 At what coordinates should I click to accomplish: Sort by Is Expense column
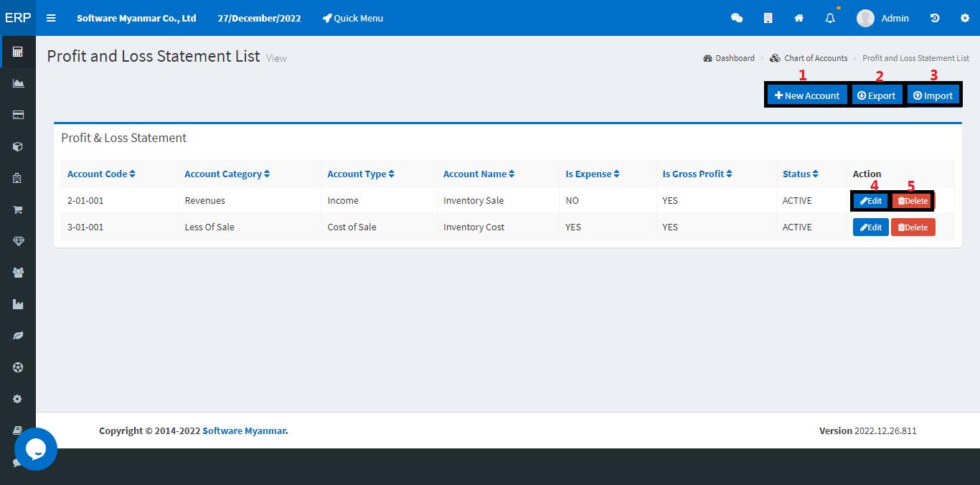coord(592,174)
